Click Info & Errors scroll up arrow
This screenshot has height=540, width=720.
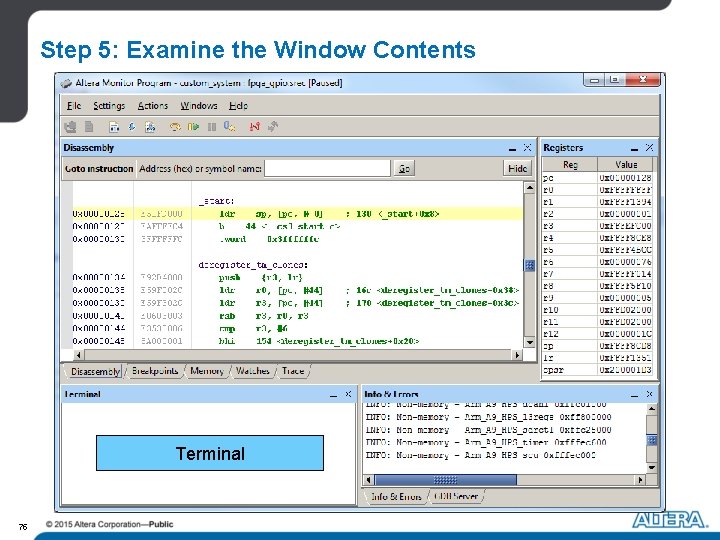[652, 408]
